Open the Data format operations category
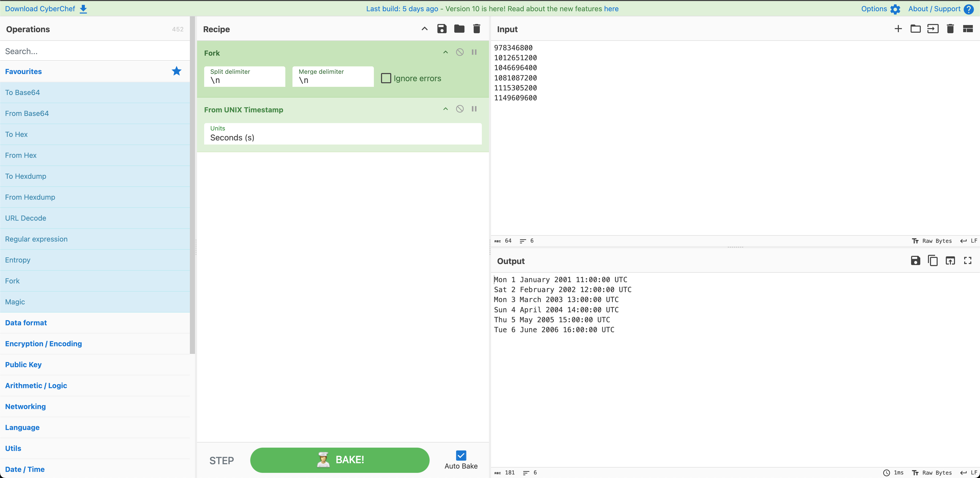This screenshot has height=478, width=980. (x=26, y=323)
